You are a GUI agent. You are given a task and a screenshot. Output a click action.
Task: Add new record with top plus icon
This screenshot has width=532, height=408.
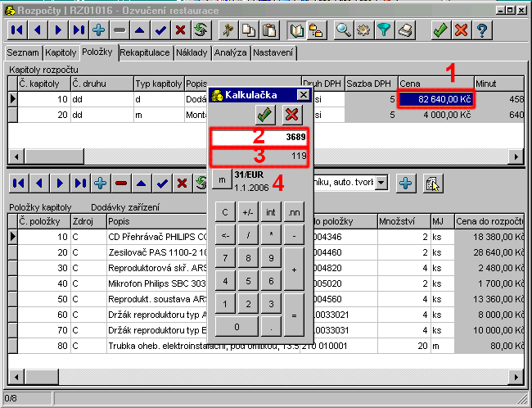100,30
